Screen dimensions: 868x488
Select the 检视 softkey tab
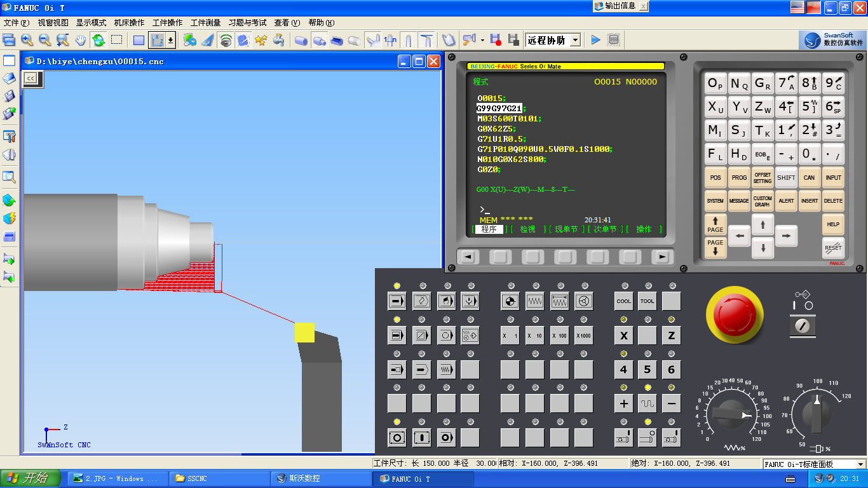(527, 229)
